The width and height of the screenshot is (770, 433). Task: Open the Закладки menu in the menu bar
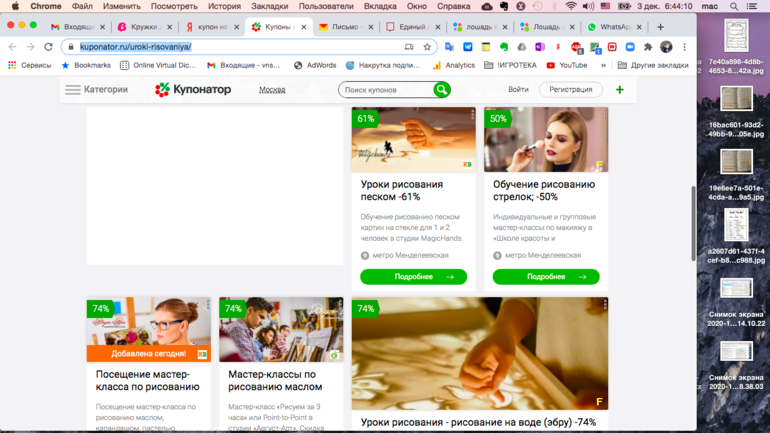click(269, 6)
